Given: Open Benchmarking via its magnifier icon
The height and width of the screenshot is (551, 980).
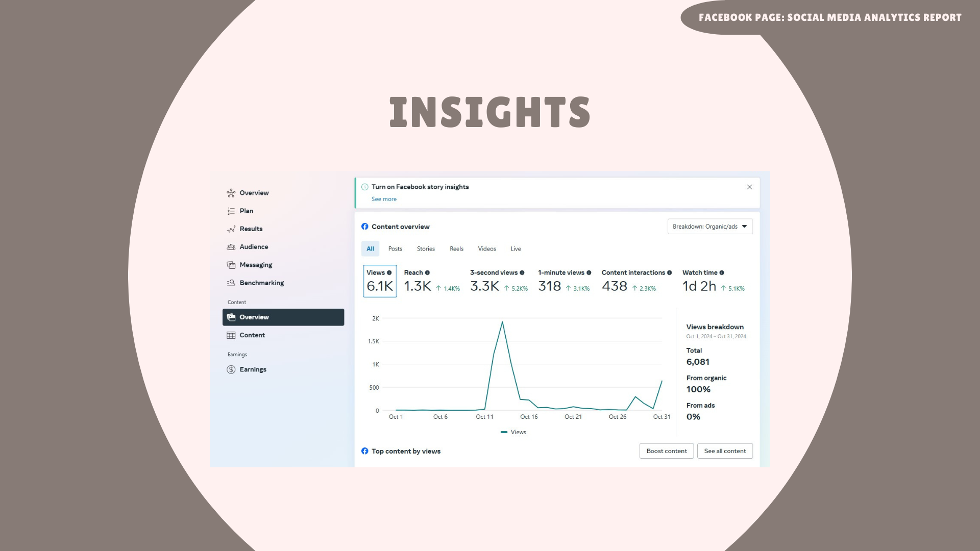Looking at the screenshot, I should (x=231, y=283).
